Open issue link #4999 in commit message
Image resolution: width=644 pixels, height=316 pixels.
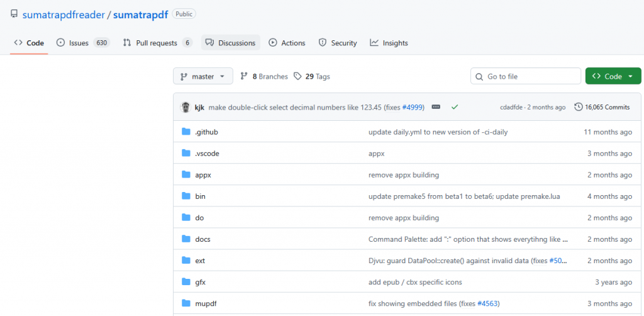point(412,107)
